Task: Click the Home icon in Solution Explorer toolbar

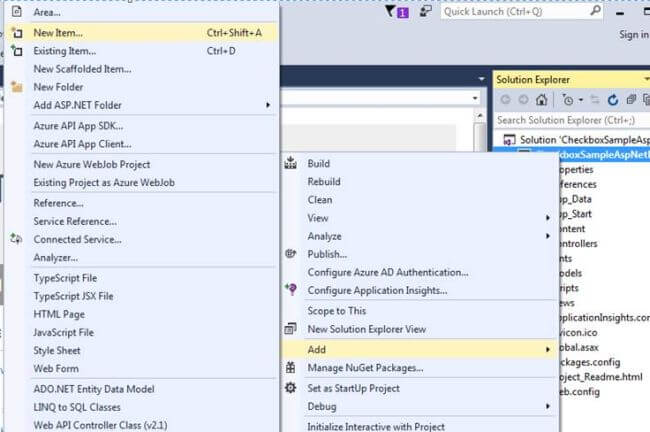Action: 541,100
